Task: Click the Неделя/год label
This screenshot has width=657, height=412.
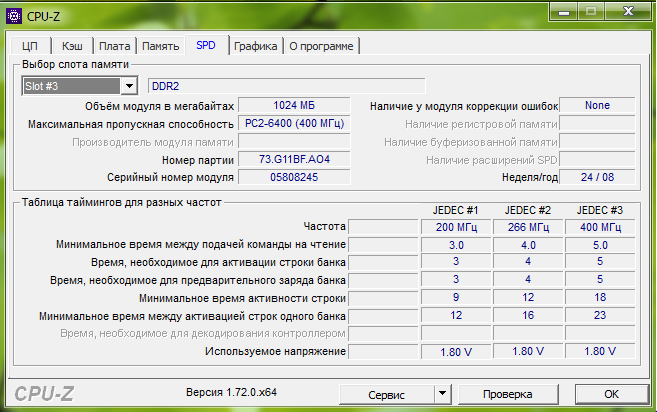Action: (530, 178)
